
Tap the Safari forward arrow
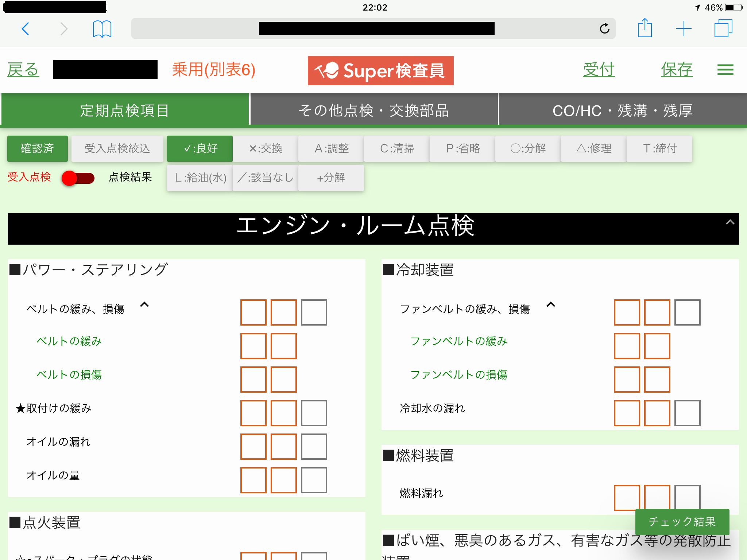(64, 29)
